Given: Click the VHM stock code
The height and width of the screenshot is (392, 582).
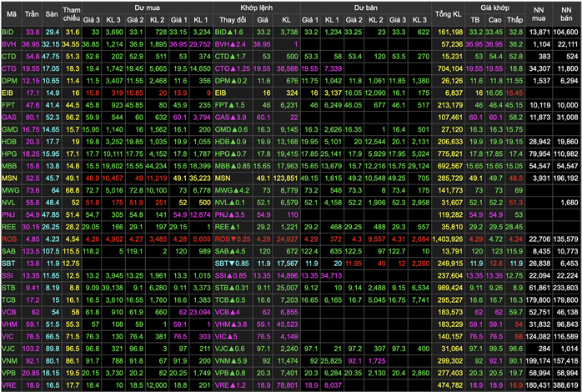Looking at the screenshot, I should click(x=9, y=324).
